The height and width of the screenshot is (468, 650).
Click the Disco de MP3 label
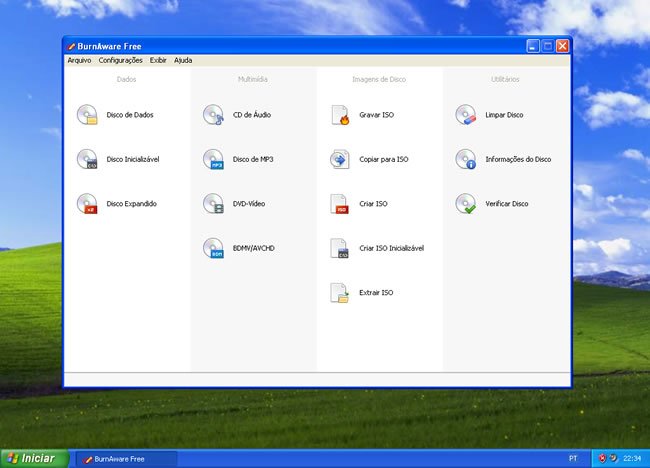(253, 159)
